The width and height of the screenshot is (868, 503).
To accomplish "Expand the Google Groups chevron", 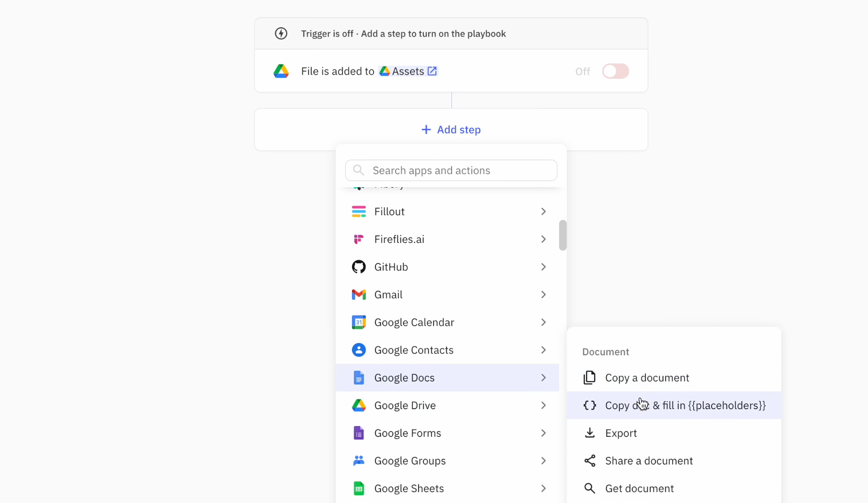I will [x=543, y=460].
